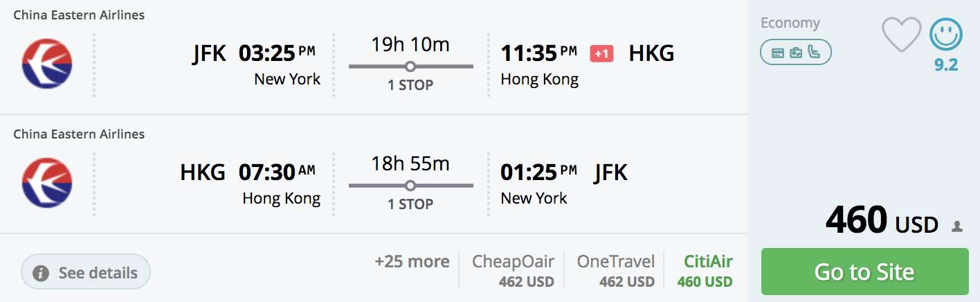980x302 pixels.
Task: Click the Economy cabin class label
Action: (x=790, y=23)
